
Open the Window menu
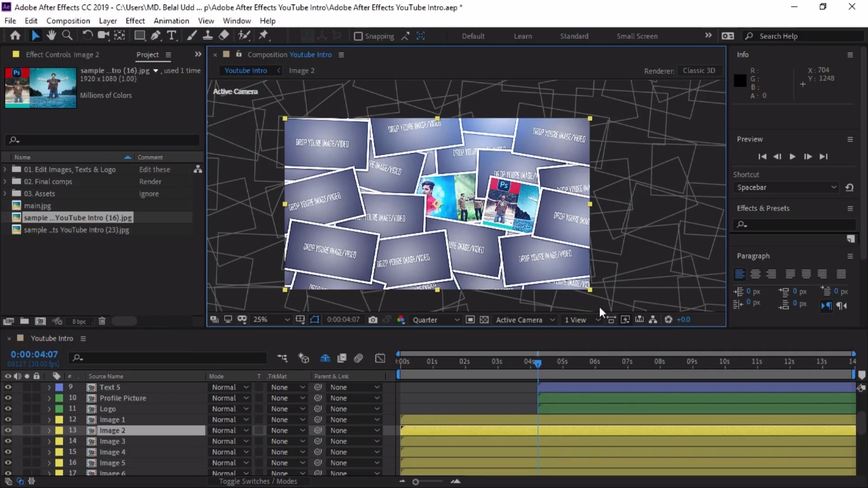pyautogui.click(x=237, y=20)
